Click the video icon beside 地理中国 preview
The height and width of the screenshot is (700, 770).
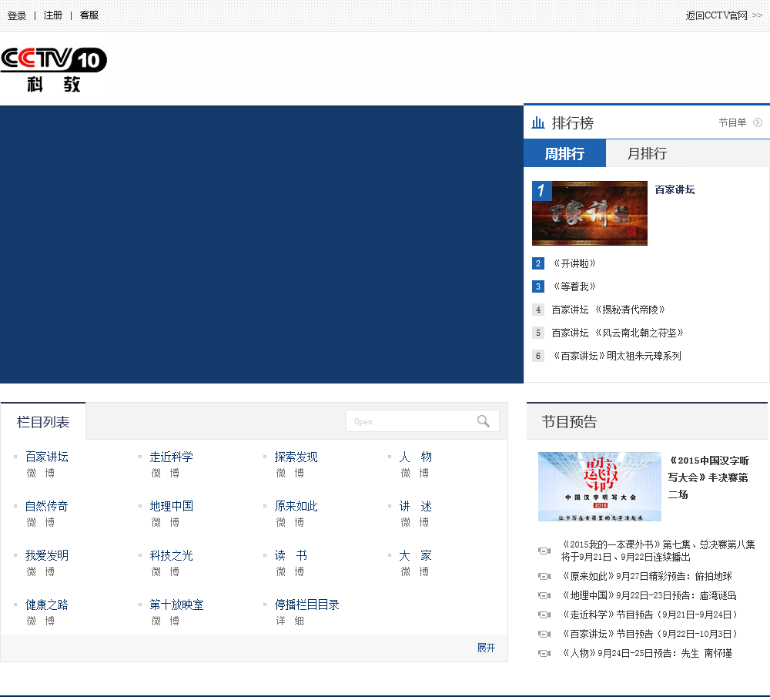coord(544,595)
